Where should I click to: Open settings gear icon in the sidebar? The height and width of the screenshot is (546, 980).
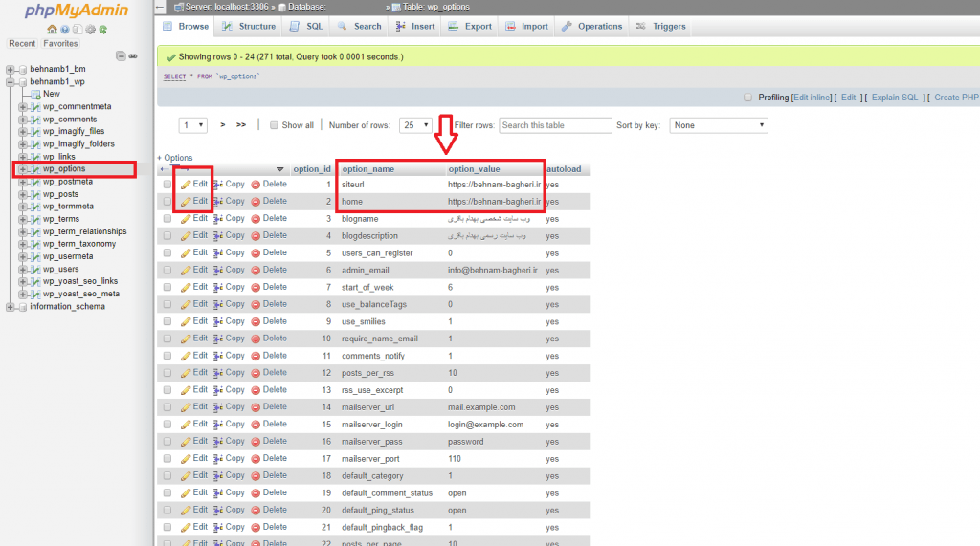[x=90, y=30]
